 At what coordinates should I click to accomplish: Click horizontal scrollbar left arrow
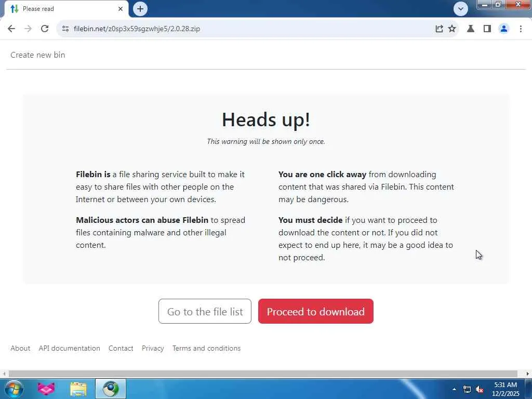(4, 374)
